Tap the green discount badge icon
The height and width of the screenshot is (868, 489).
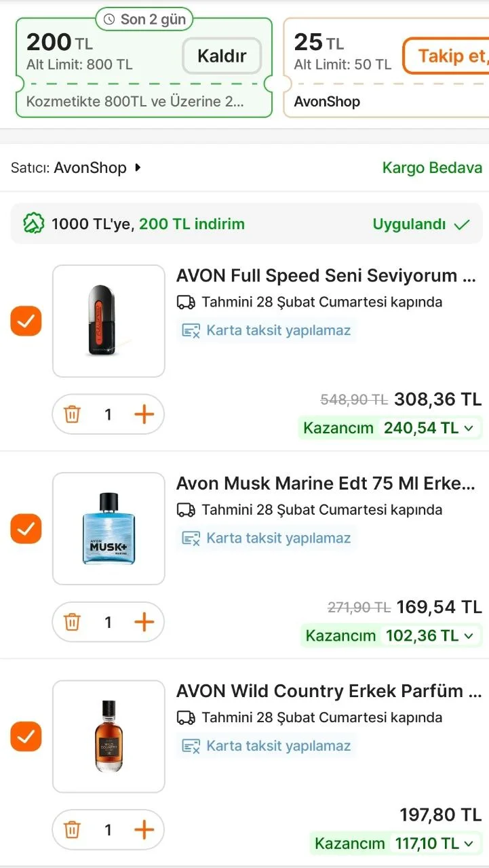pos(34,224)
